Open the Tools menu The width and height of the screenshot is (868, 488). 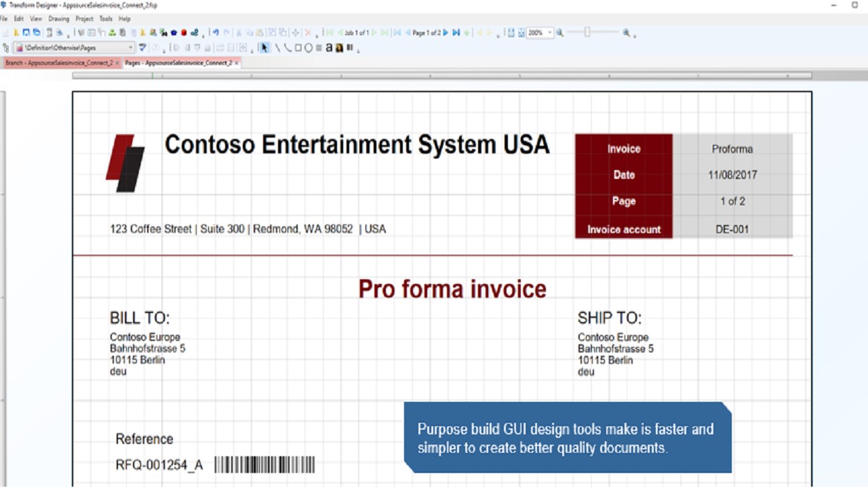tap(106, 19)
